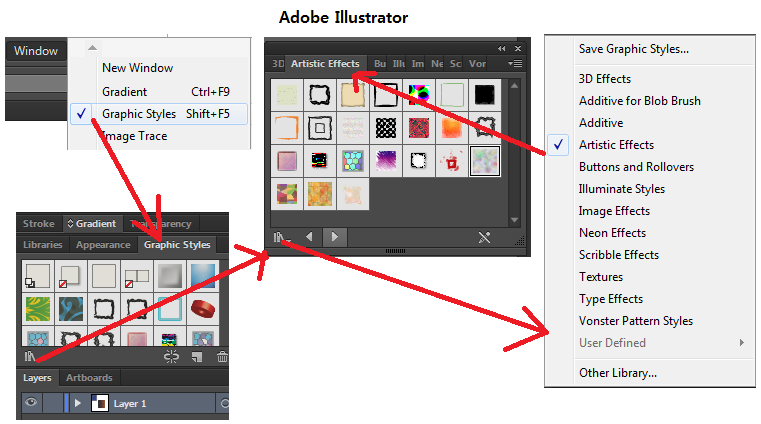Click scroll-up arrow in Artistic Effects panel
Viewport: 761px width, 424px height.
pyautogui.click(x=514, y=86)
